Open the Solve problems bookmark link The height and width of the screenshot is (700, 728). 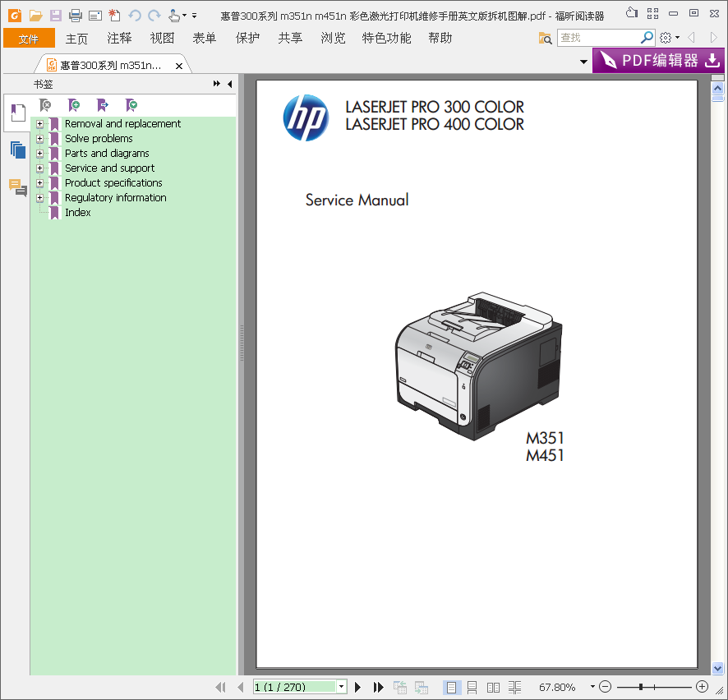99,139
